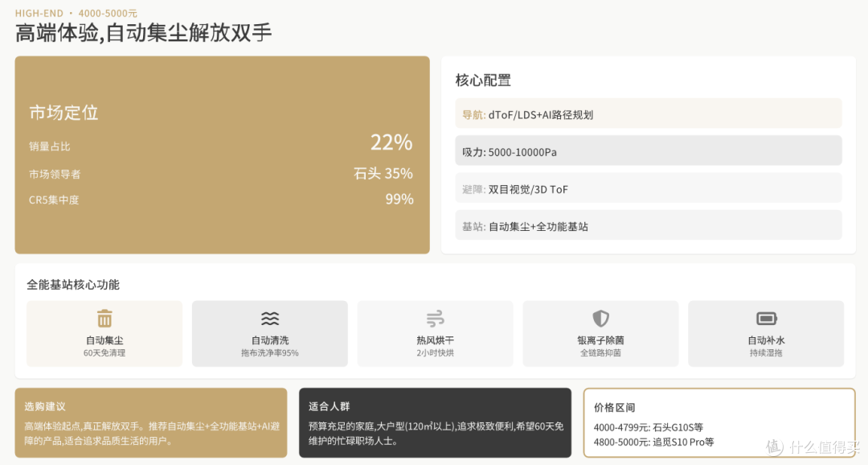Click the 市场定位 heading
Viewport: 868px width, 465px height.
(63, 113)
